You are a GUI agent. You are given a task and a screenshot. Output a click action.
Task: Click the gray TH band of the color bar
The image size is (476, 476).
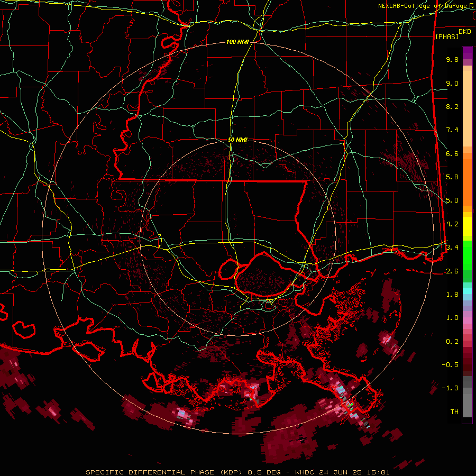(x=467, y=402)
